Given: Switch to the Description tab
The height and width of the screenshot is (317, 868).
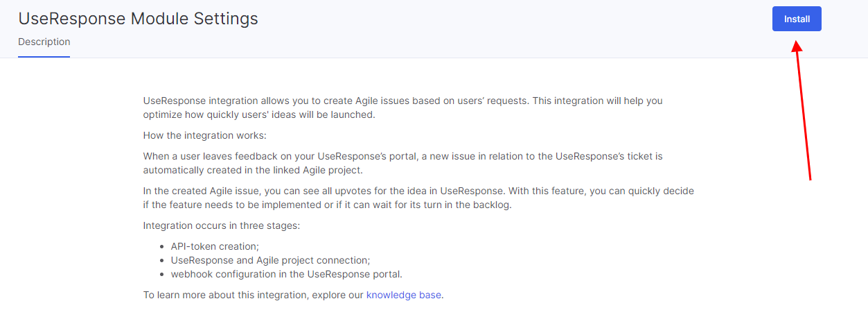Looking at the screenshot, I should point(44,42).
